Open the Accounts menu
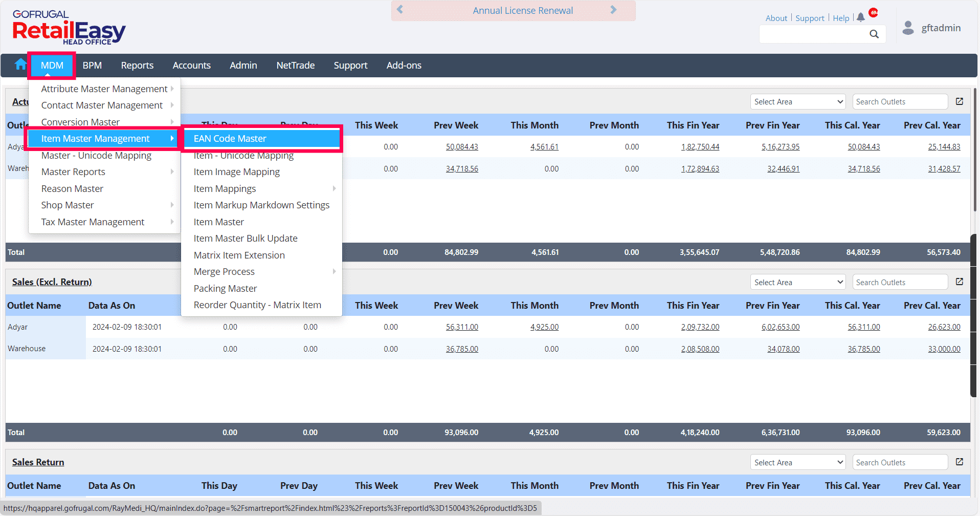980x516 pixels. coord(191,65)
